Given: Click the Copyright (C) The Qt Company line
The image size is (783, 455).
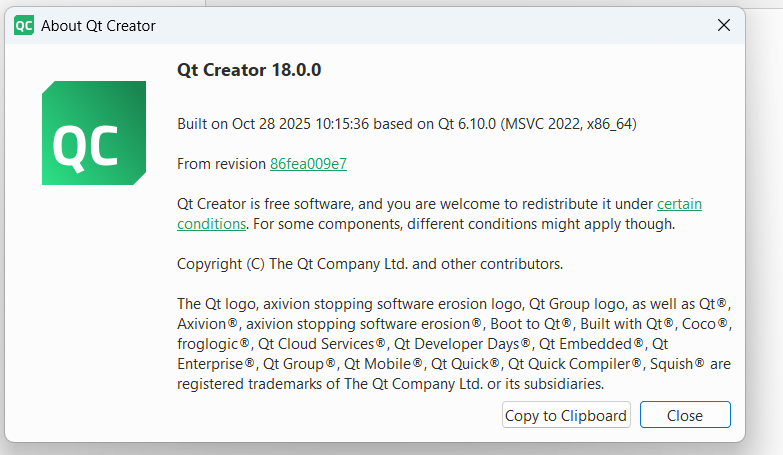Looking at the screenshot, I should [x=370, y=264].
